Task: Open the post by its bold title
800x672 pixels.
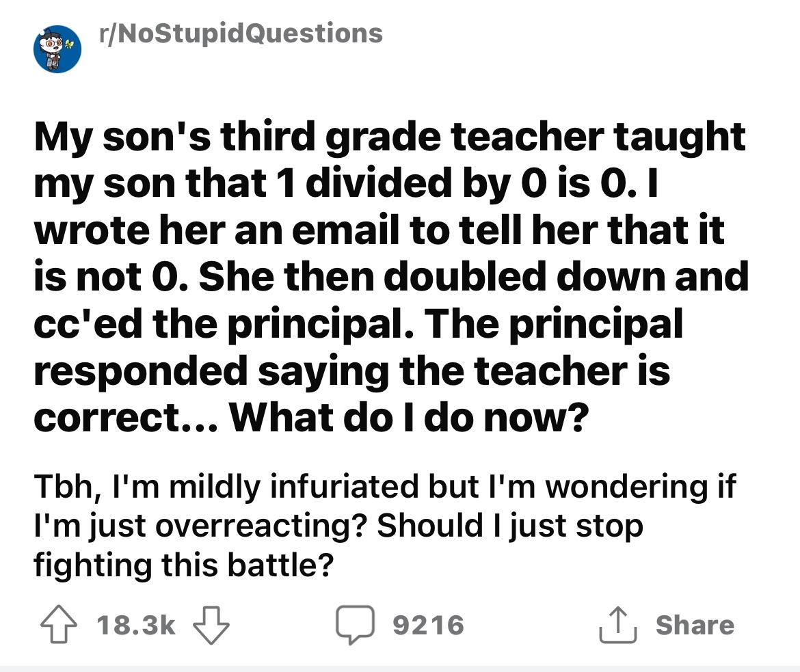Action: (x=390, y=277)
